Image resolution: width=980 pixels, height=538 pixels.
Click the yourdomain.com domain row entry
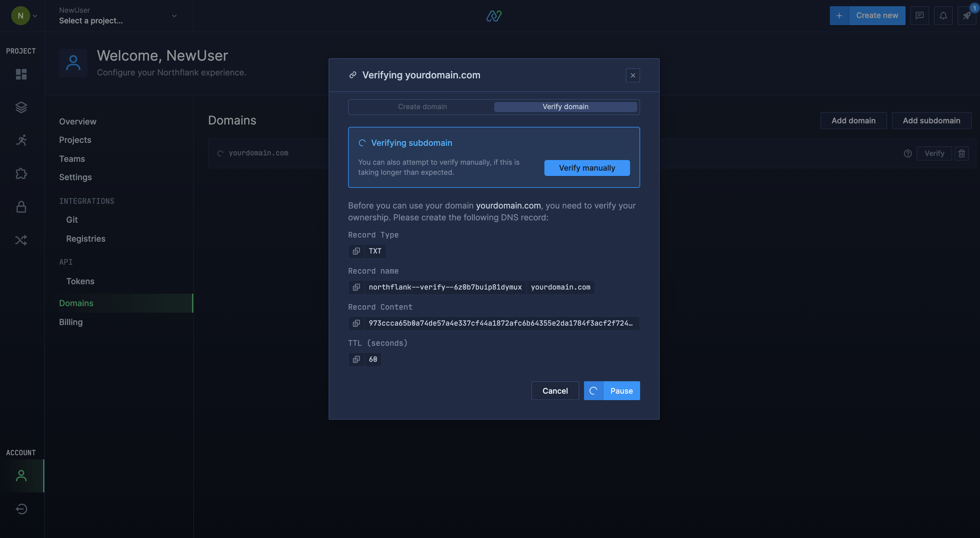click(258, 153)
